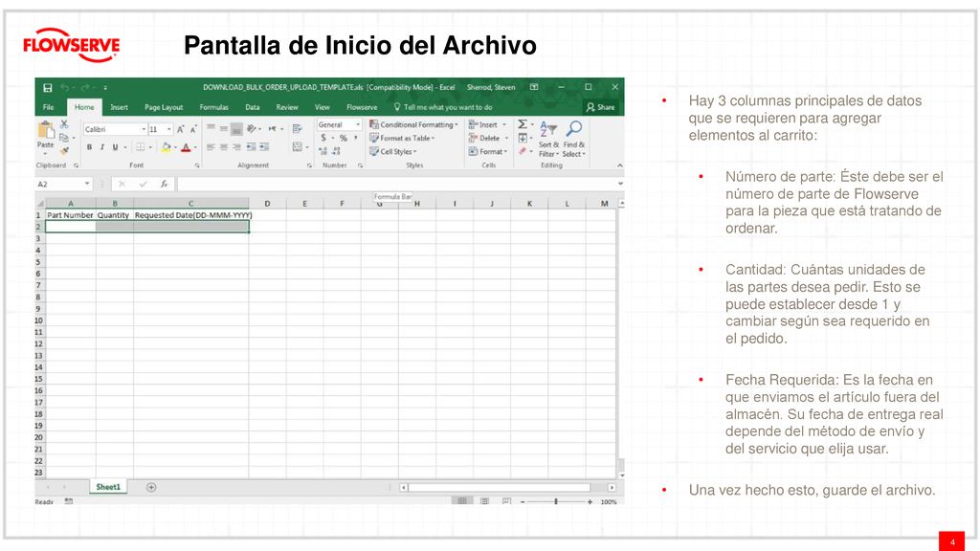Open the Calibri font name dropdown

click(x=144, y=129)
